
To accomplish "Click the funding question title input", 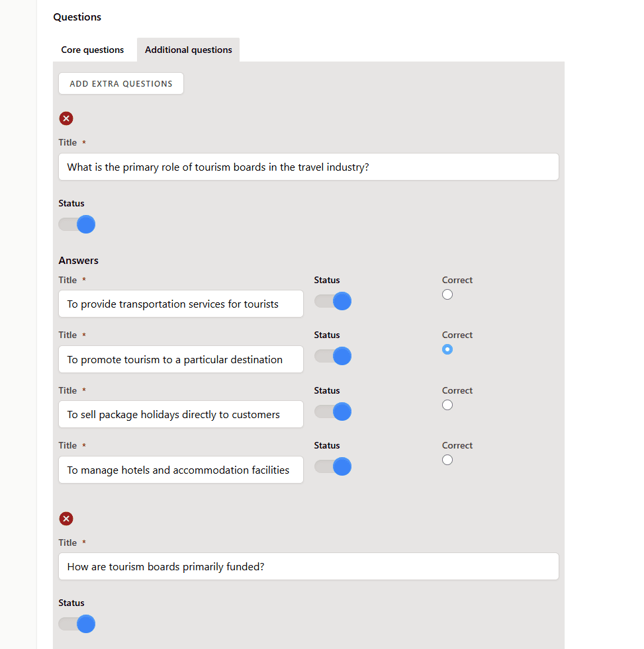I will click(x=308, y=566).
